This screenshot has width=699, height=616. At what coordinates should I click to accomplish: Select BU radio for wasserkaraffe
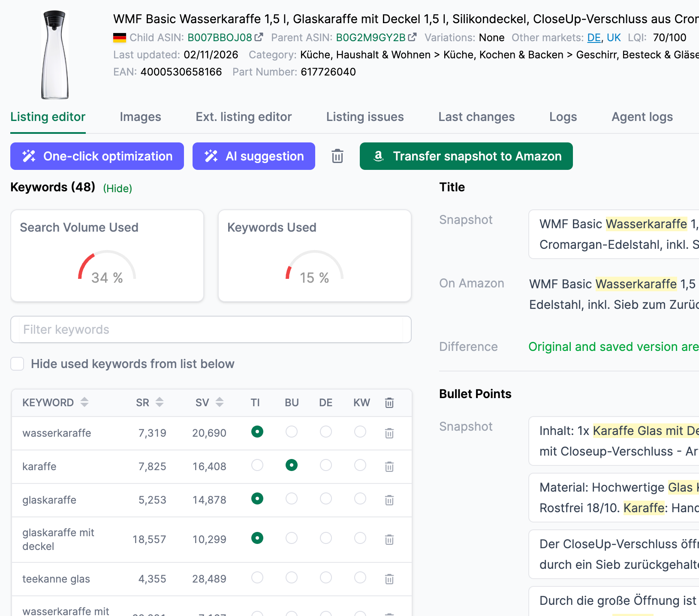[x=292, y=432]
